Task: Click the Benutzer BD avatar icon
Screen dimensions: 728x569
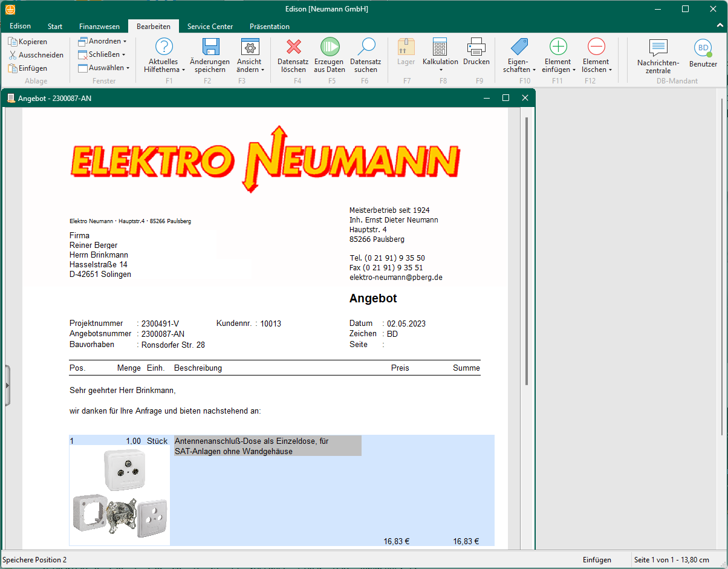Action: coord(703,48)
